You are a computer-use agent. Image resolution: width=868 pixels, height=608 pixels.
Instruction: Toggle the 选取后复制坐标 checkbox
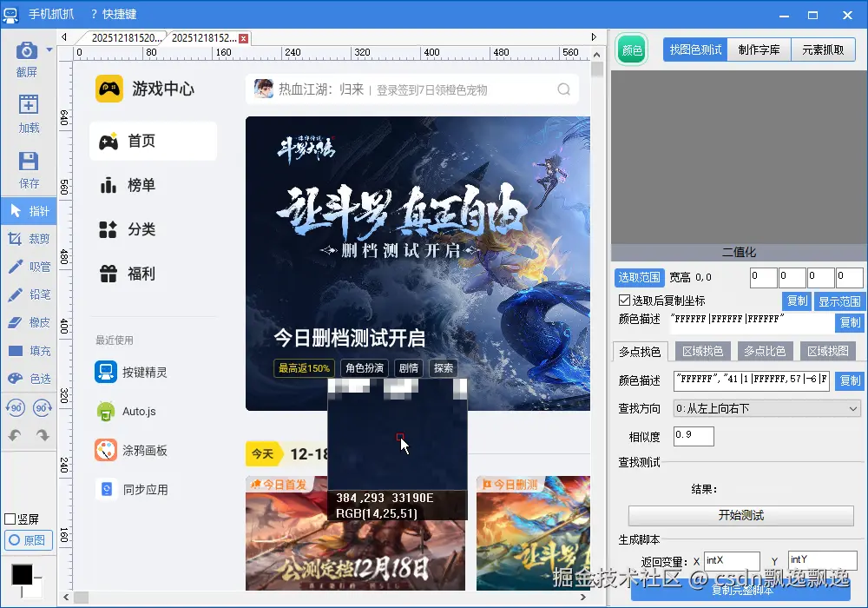click(624, 301)
